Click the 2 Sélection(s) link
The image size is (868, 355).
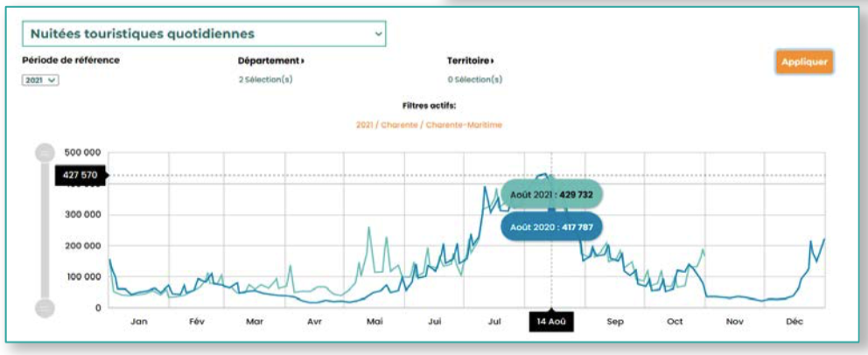click(x=265, y=80)
